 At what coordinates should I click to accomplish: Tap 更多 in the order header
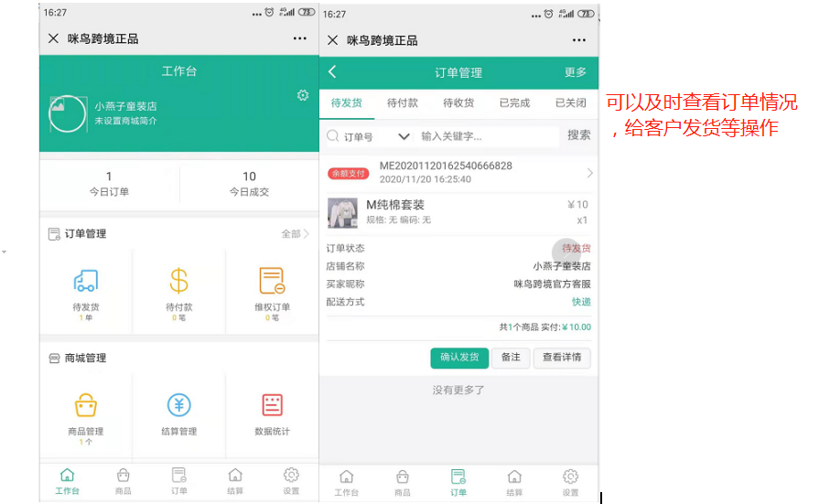[x=575, y=72]
